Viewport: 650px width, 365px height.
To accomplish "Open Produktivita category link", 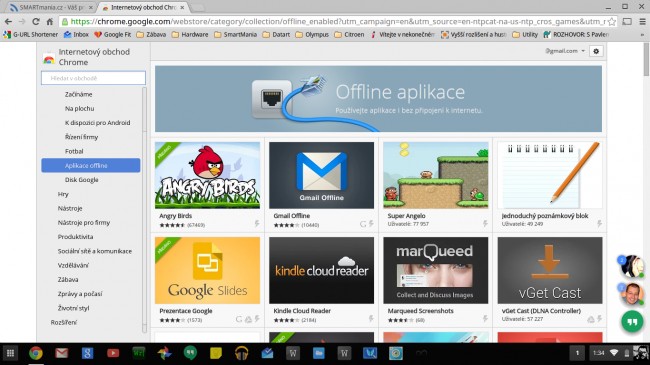I will pyautogui.click(x=75, y=237).
